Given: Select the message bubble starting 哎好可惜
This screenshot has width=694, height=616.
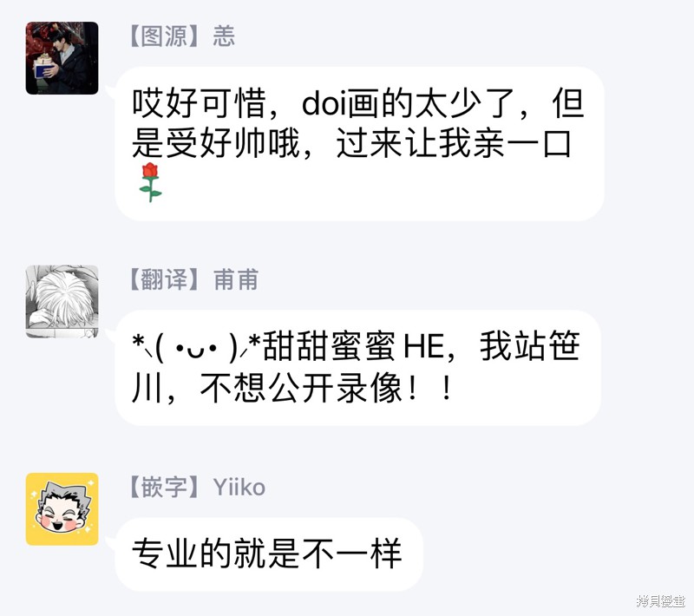Looking at the screenshot, I should [x=359, y=144].
